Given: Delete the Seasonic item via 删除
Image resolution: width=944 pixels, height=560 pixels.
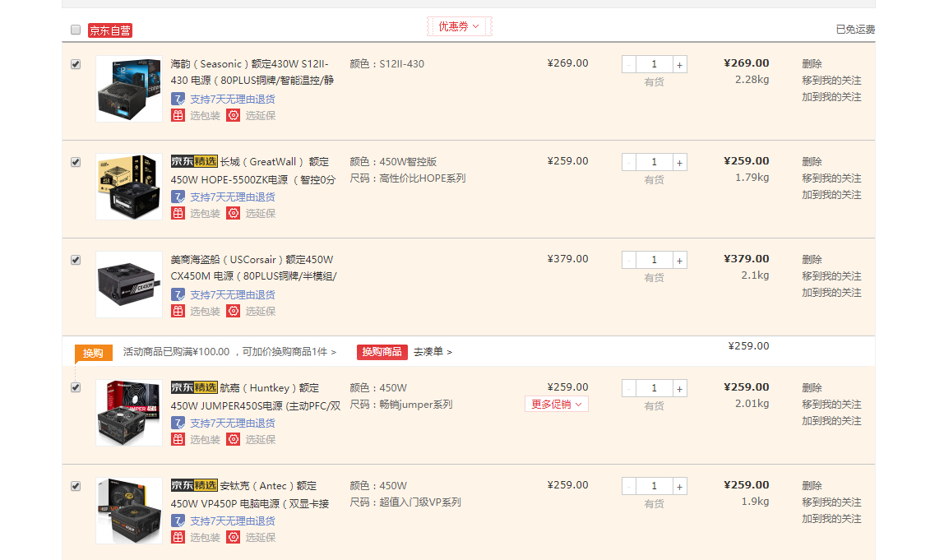Looking at the screenshot, I should pos(812,64).
